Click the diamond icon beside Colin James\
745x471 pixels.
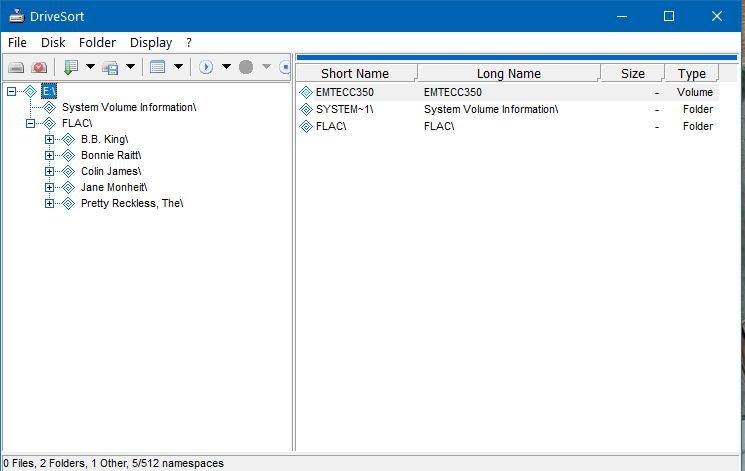(68, 171)
